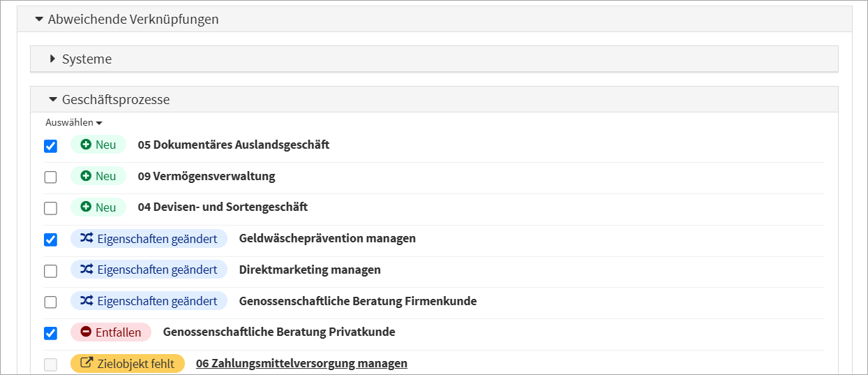Open the 06 Zahlungsmittelversorgung managen link
Image resolution: width=868 pixels, height=375 pixels.
tap(301, 363)
